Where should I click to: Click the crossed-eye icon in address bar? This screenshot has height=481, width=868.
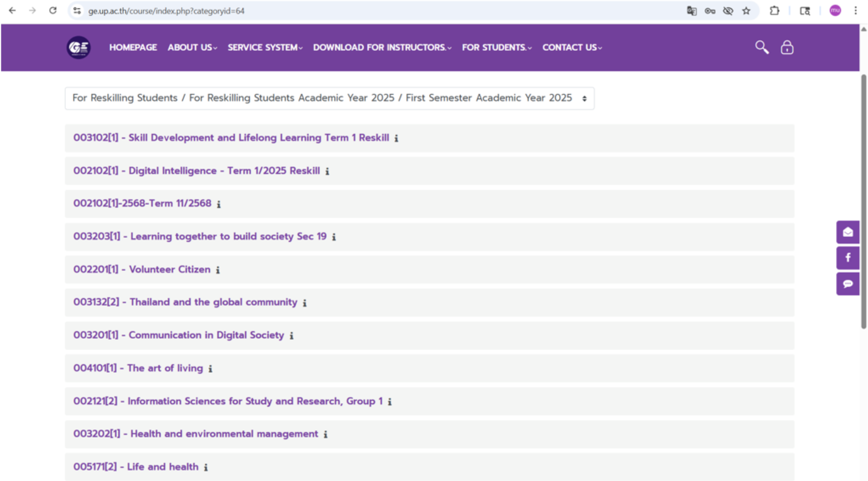728,11
